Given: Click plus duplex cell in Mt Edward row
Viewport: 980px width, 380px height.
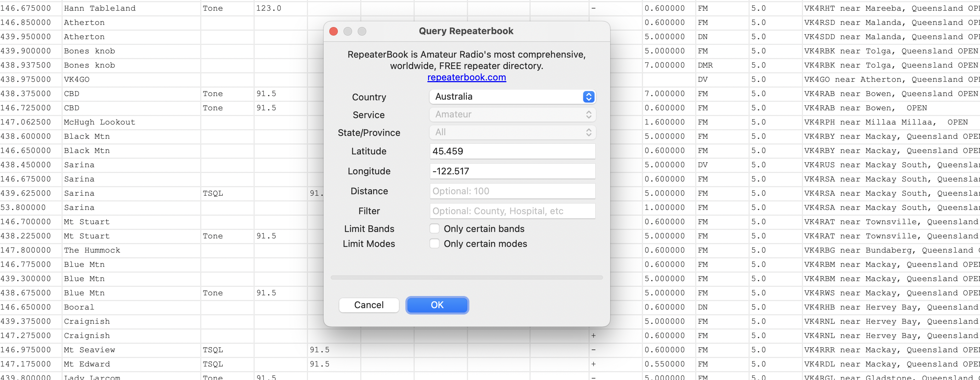Looking at the screenshot, I should coord(616,364).
